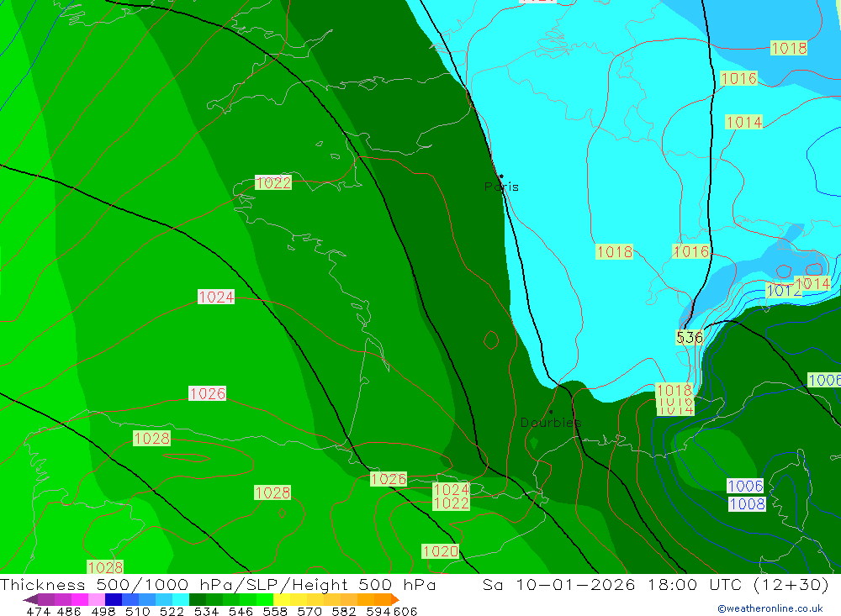
Task: Click the 570 legend value
Action: 309,612
